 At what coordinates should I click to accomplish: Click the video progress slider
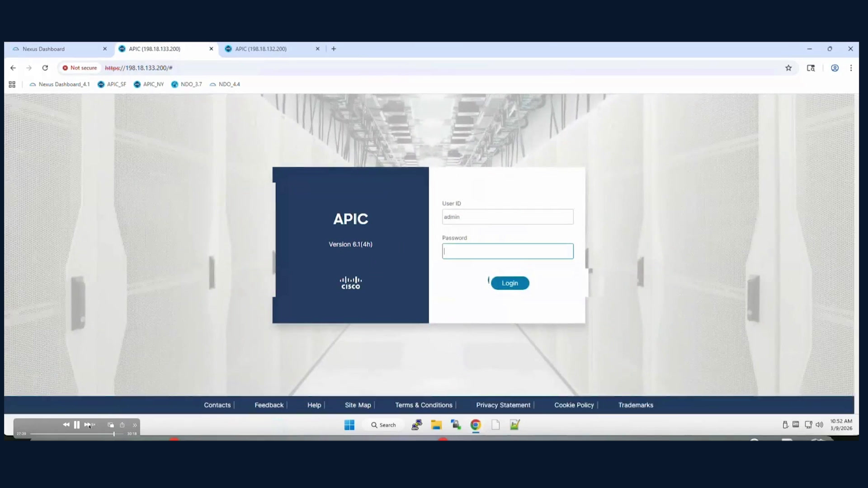pyautogui.click(x=76, y=434)
